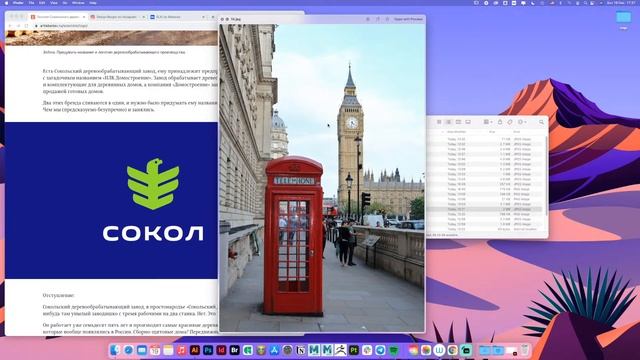The image size is (640, 360).
Task: Open App Store from the Dock
Action: 274,350
